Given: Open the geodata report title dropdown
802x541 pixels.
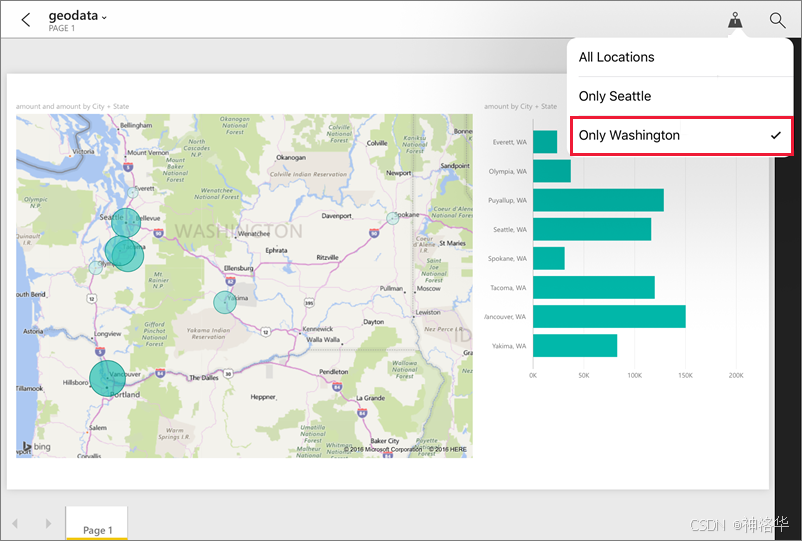Looking at the screenshot, I should (78, 16).
